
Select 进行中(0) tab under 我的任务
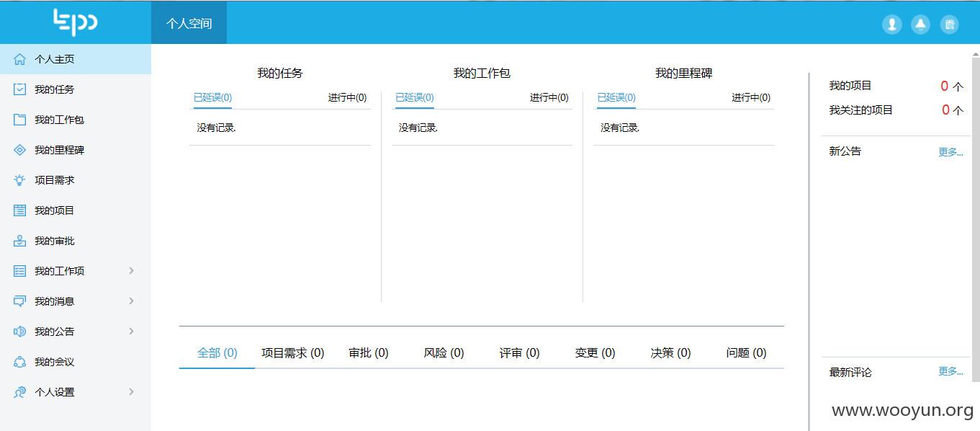pyautogui.click(x=347, y=98)
